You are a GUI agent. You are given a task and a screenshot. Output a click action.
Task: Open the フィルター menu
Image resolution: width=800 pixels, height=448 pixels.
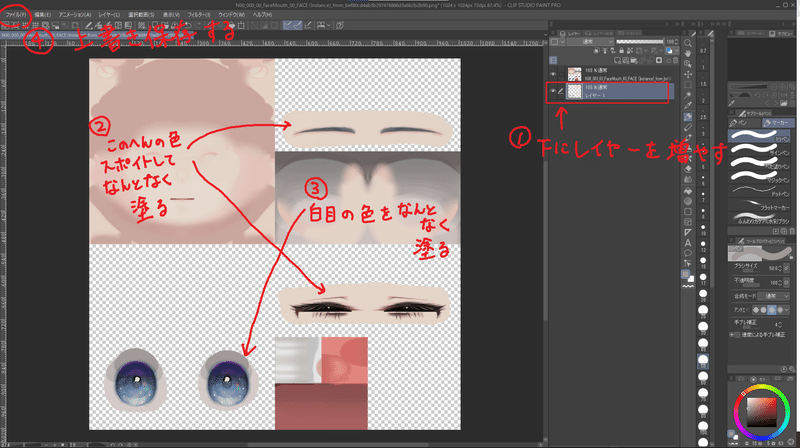[x=198, y=15]
